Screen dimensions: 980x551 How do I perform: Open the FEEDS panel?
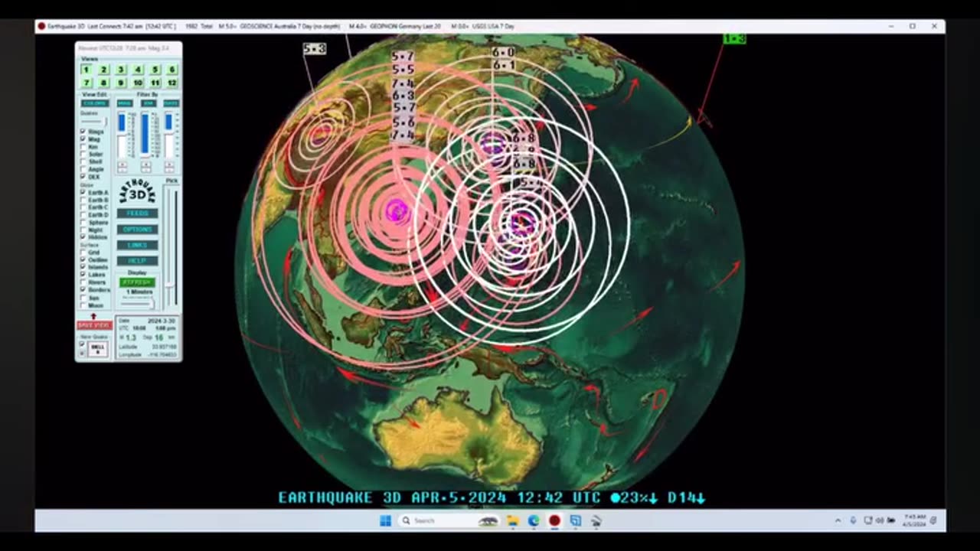point(137,214)
